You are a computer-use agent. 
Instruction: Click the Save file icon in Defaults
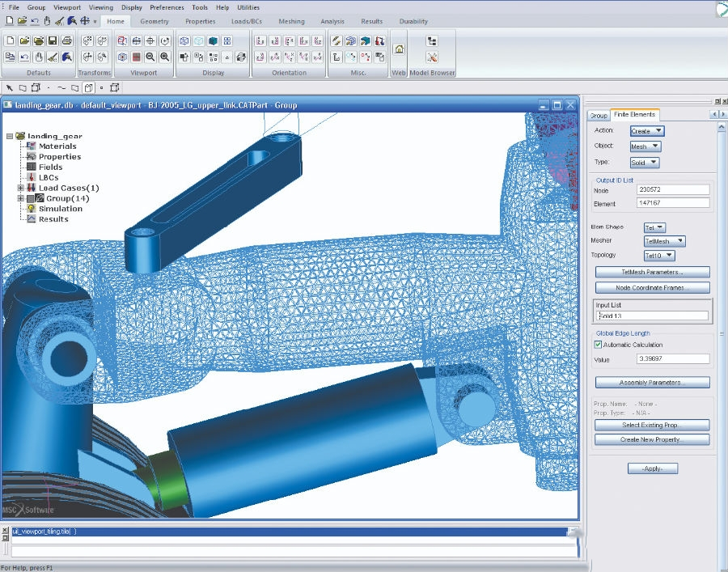(x=53, y=40)
